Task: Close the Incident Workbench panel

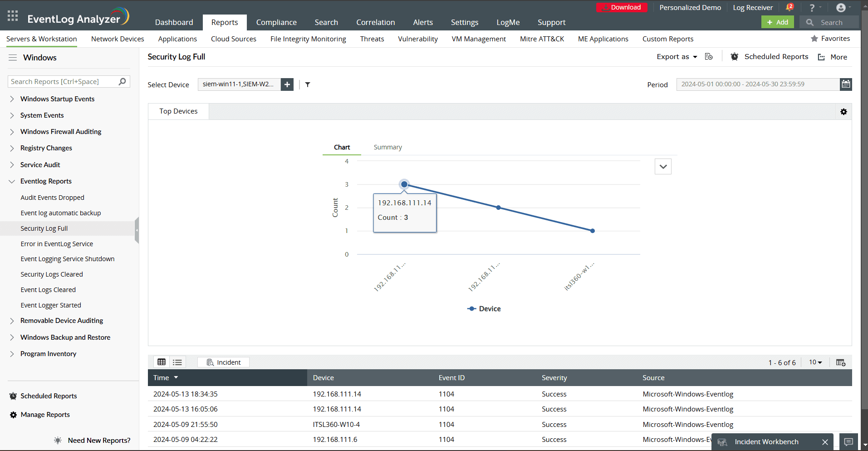Action: tap(825, 442)
